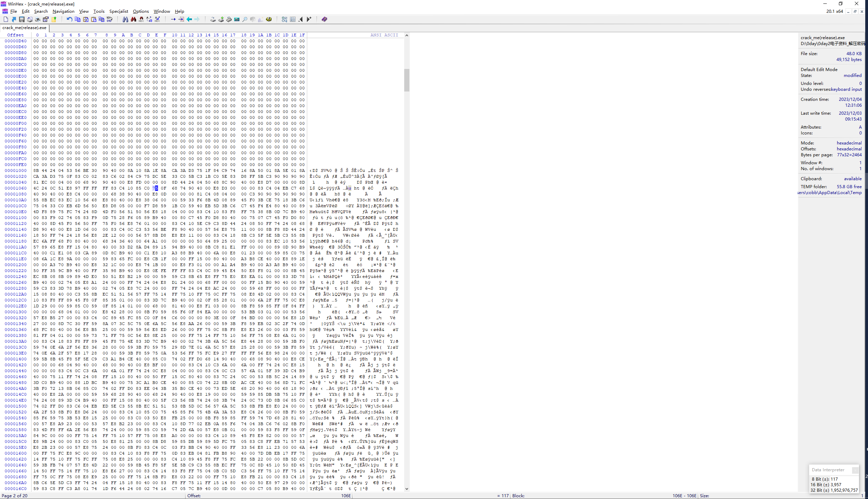
Task: Save the current file
Action: pyautogui.click(x=22, y=19)
